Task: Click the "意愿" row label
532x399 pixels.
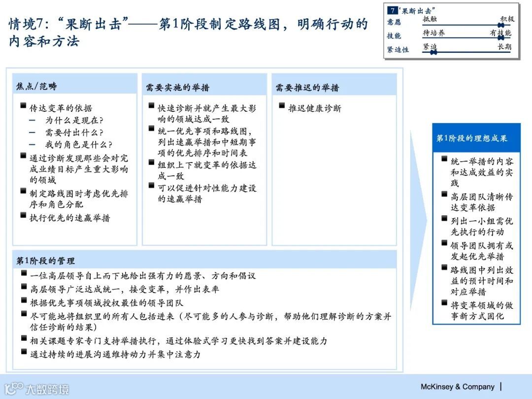Action: pyautogui.click(x=394, y=22)
